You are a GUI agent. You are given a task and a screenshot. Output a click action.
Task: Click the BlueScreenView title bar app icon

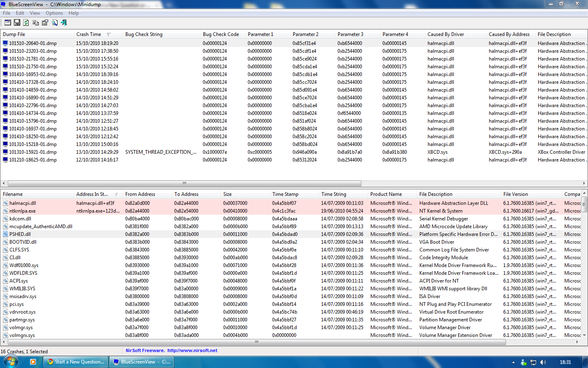[4, 4]
